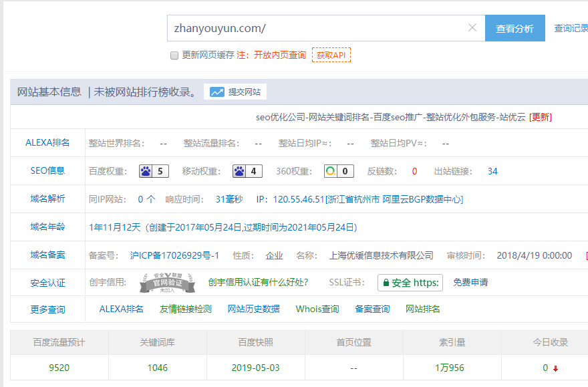Screen dimensions: 588x387
Task: Open the 安全认证 row header link
Action: coord(47,283)
